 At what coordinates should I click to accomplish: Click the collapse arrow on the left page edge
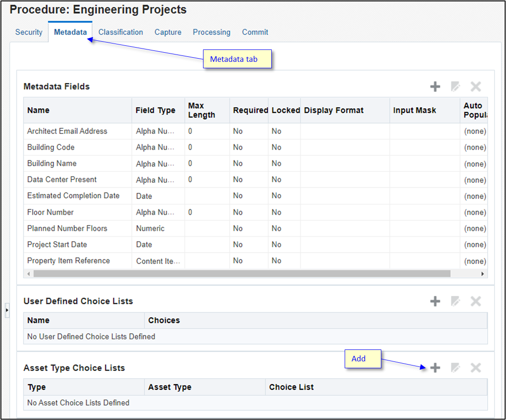[x=7, y=310]
